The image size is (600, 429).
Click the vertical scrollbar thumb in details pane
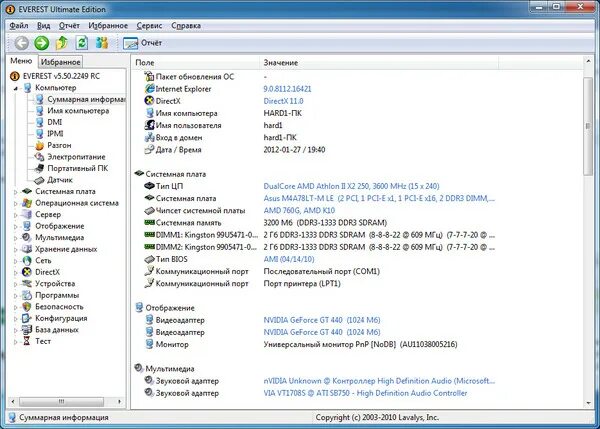(588, 126)
